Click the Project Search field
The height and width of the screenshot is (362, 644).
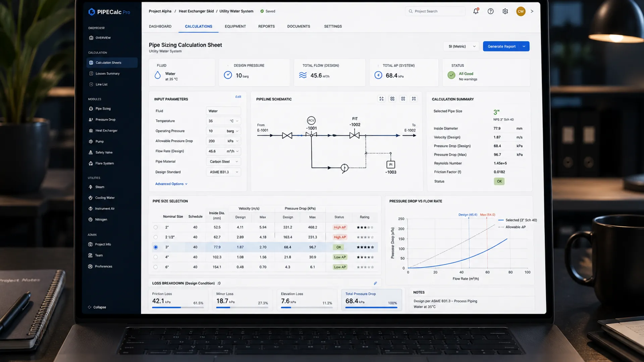pos(435,11)
